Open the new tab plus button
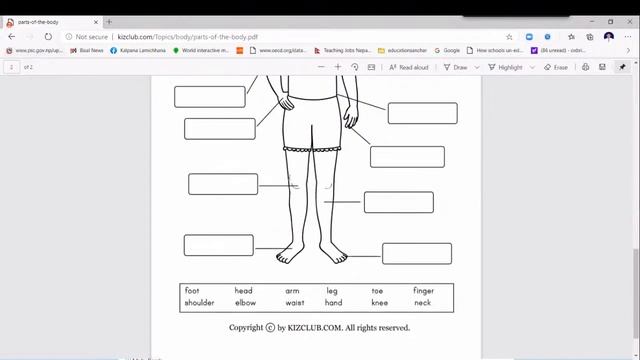This screenshot has height=360, width=640. tap(109, 22)
